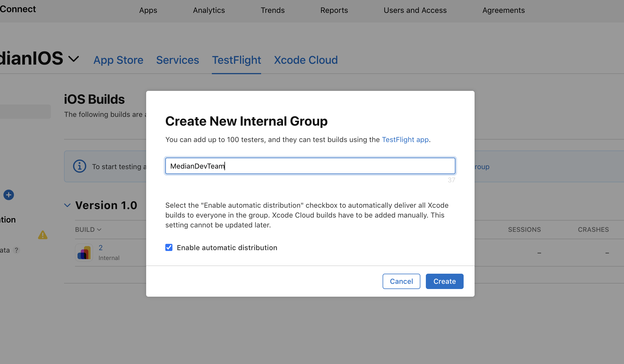Focus the group name input field
Image resolution: width=624 pixels, height=364 pixels.
[310, 166]
